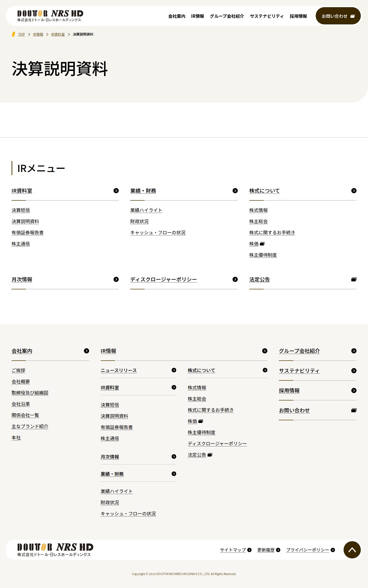
Task: Open 株主総会 link in IRメニュー
Action: point(258,221)
